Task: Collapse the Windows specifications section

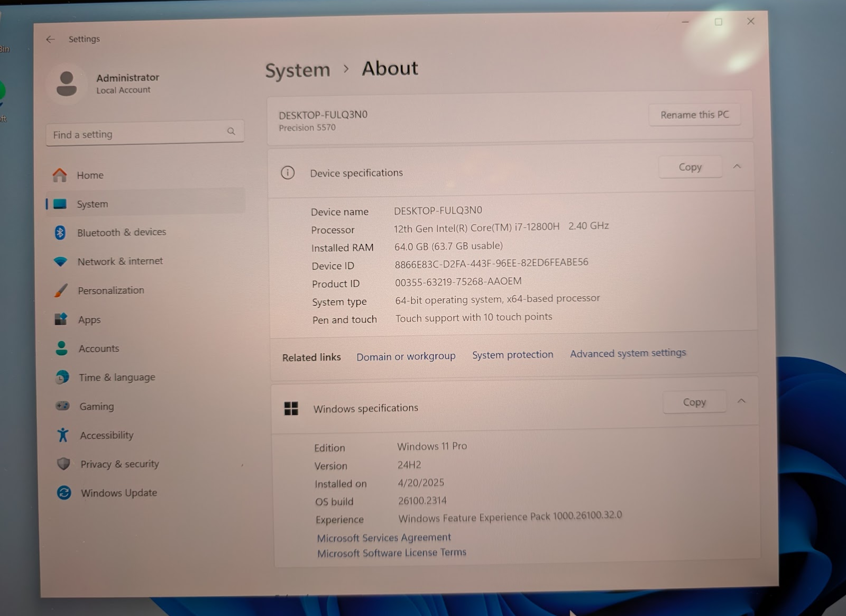Action: coord(741,401)
